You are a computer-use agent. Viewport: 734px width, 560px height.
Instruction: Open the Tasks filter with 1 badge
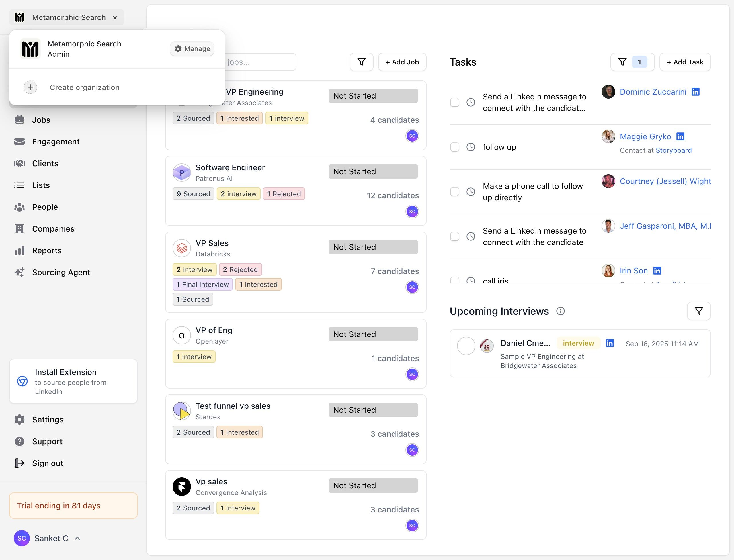632,62
